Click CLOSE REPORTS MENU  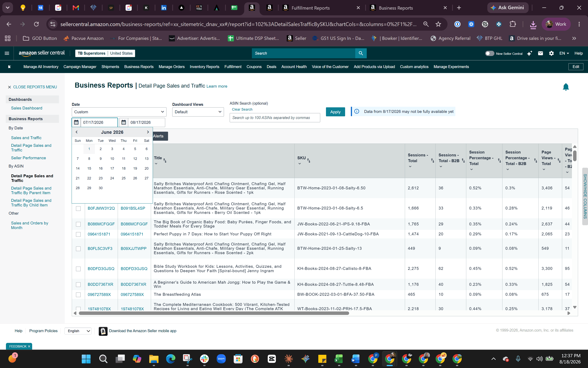click(x=32, y=87)
